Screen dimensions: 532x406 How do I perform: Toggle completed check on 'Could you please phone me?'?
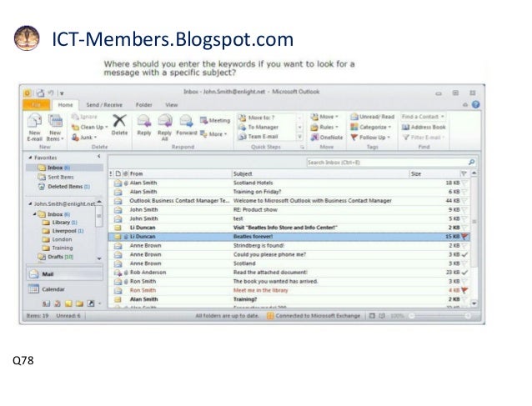pos(464,254)
